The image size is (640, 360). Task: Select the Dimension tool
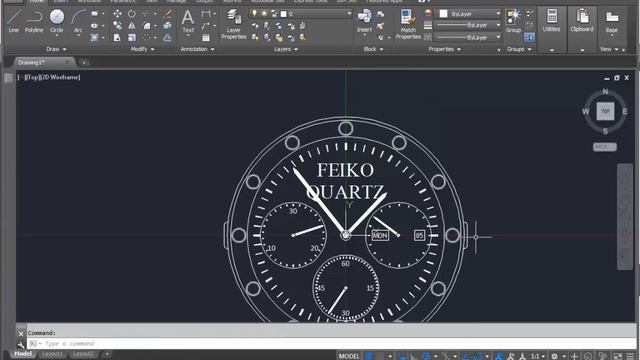click(x=206, y=13)
